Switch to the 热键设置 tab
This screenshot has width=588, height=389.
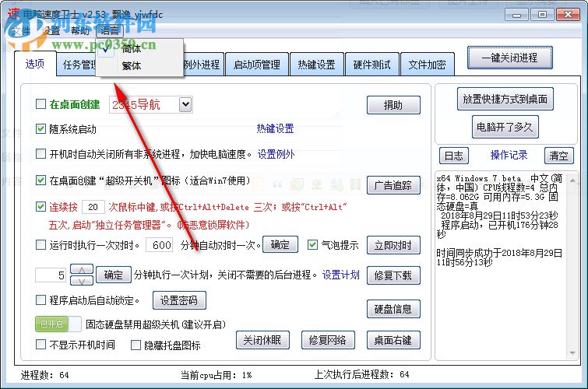pyautogui.click(x=316, y=65)
